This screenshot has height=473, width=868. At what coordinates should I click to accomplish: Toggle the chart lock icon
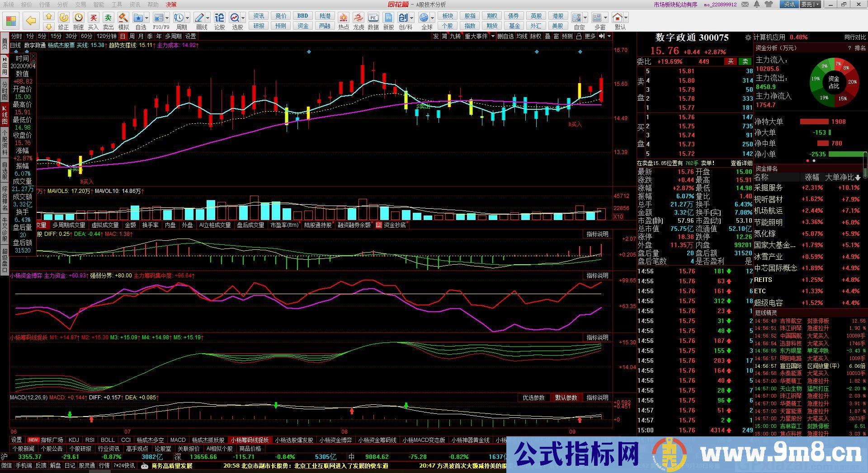tap(579, 36)
